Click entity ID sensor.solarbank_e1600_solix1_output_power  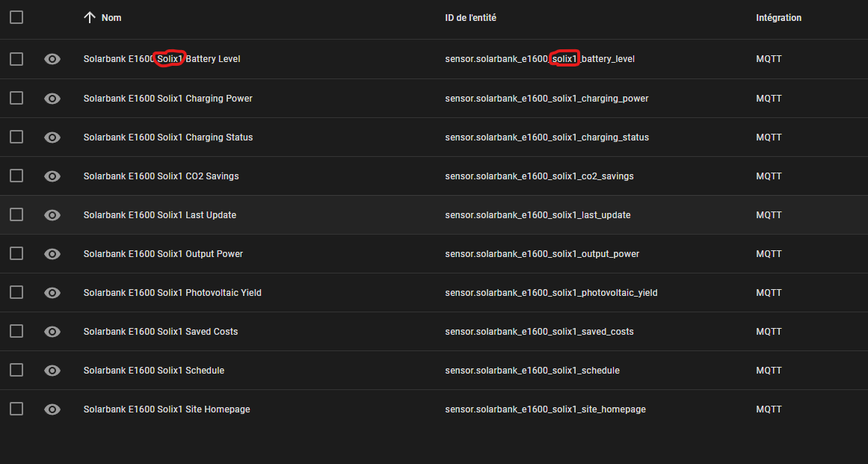(x=542, y=254)
